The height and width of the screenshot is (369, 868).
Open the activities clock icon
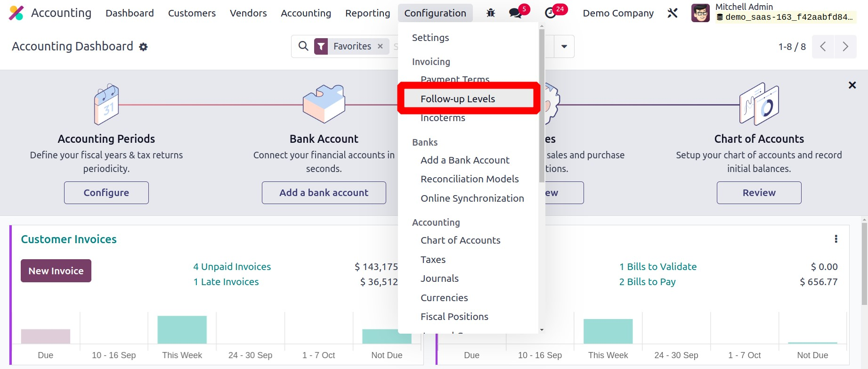point(550,13)
